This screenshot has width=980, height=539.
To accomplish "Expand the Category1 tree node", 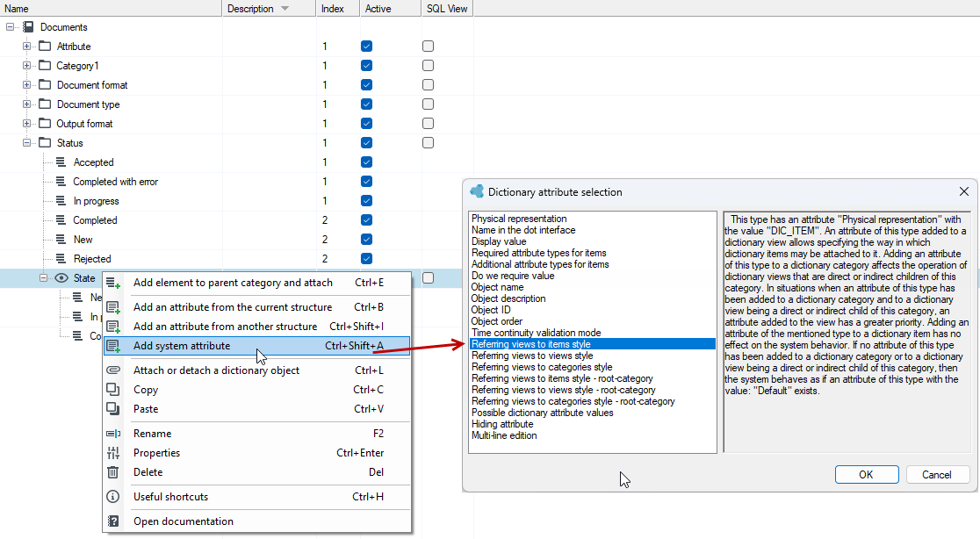I will [x=26, y=66].
